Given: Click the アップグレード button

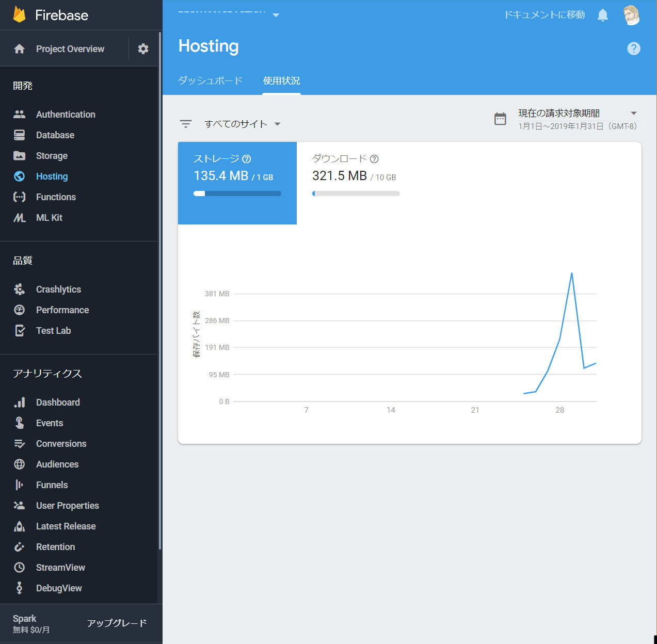Looking at the screenshot, I should pos(117,623).
